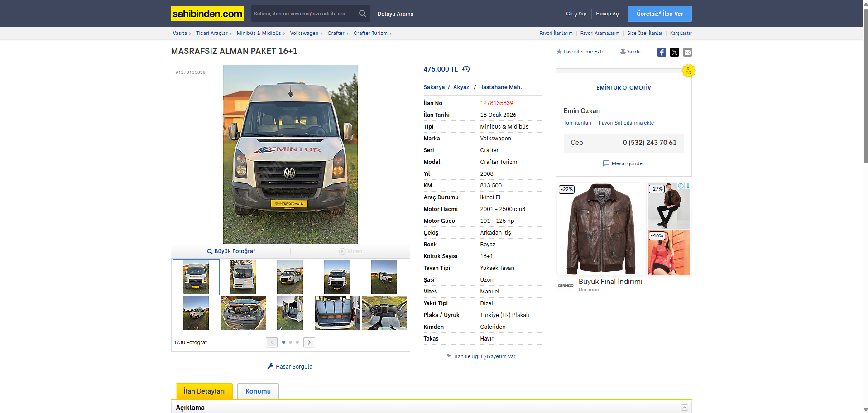Select the third photo page dot
This screenshot has height=413, width=868.
[x=297, y=342]
